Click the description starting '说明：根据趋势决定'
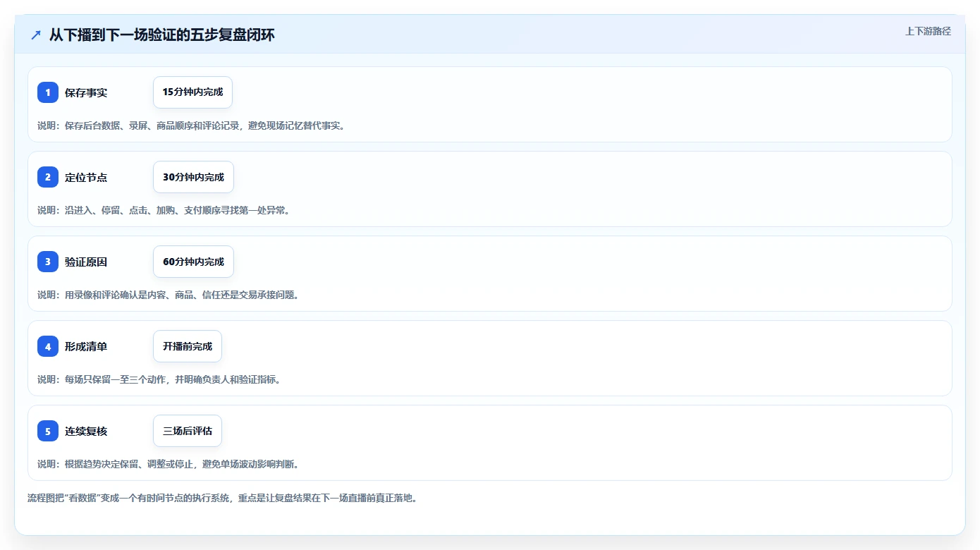The width and height of the screenshot is (980, 550). (169, 464)
